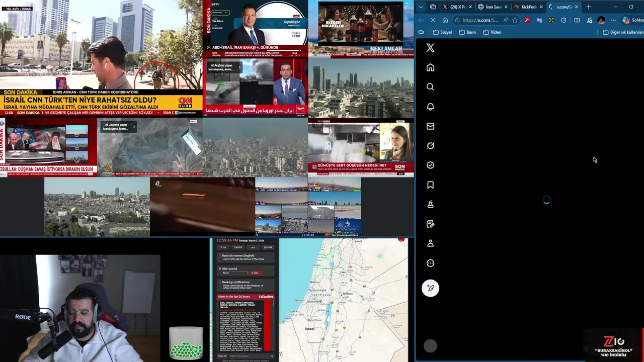This screenshot has width=644, height=362.
Task: Open the X search magnifier icon
Action: point(430,87)
